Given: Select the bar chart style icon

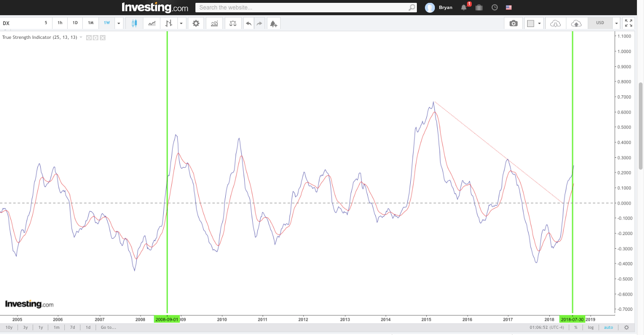Looking at the screenshot, I should click(x=169, y=23).
